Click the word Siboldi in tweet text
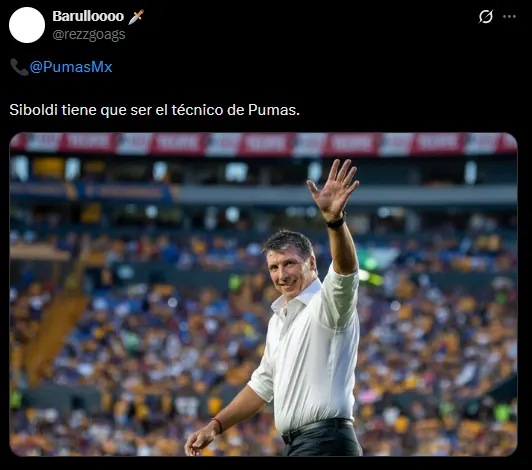The image size is (532, 470). [x=34, y=110]
